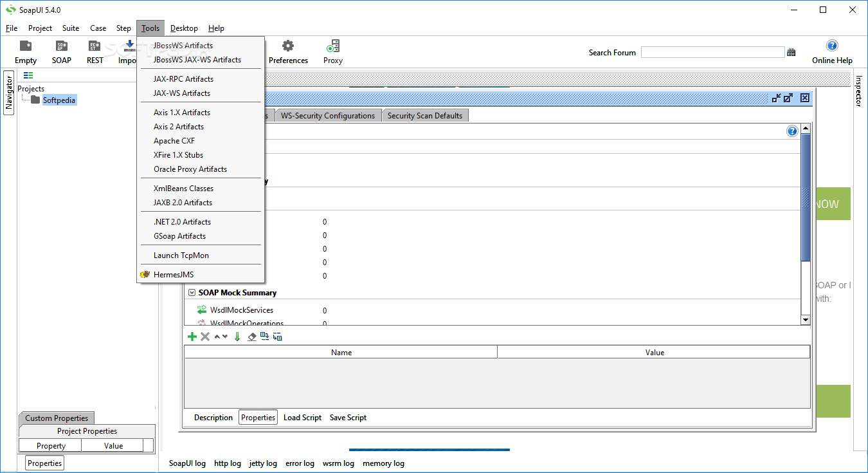Select the Softpedia project folder
This screenshot has width=868, height=473.
[x=53, y=100]
